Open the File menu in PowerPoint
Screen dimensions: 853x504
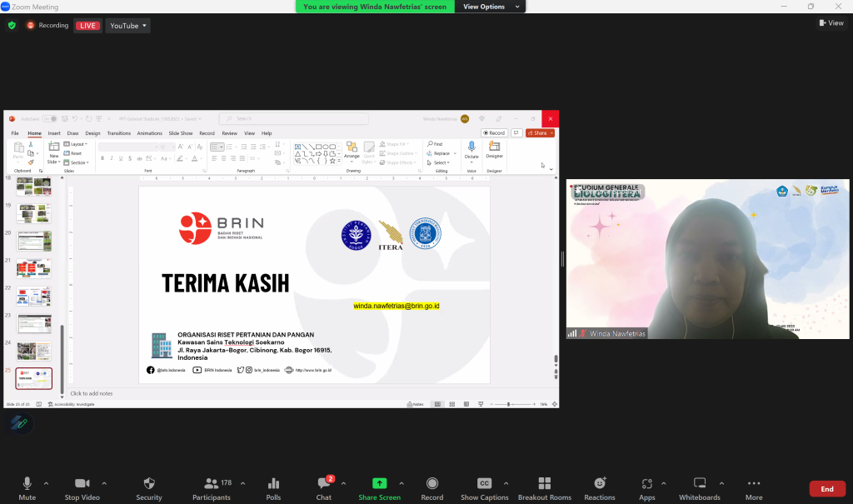tap(15, 133)
